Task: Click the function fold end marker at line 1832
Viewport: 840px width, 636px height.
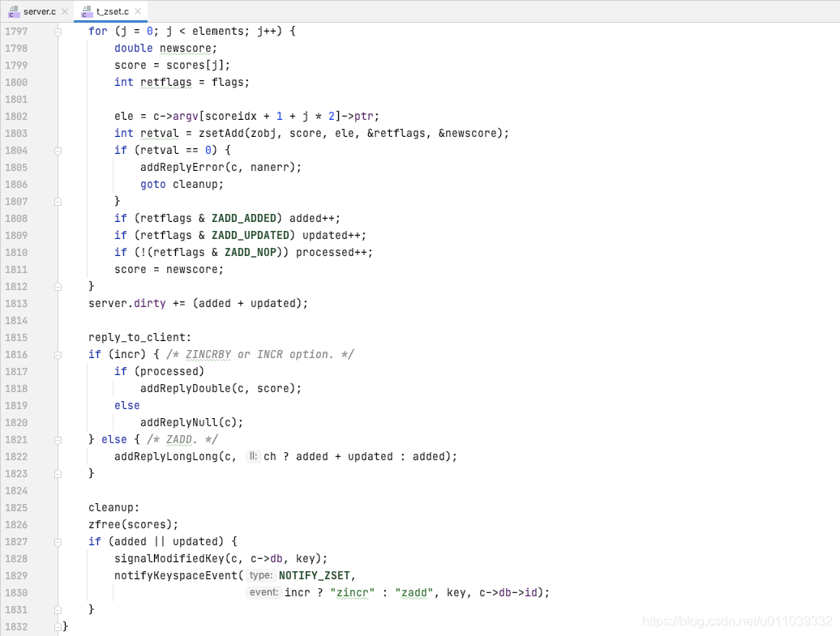Action: point(58,627)
